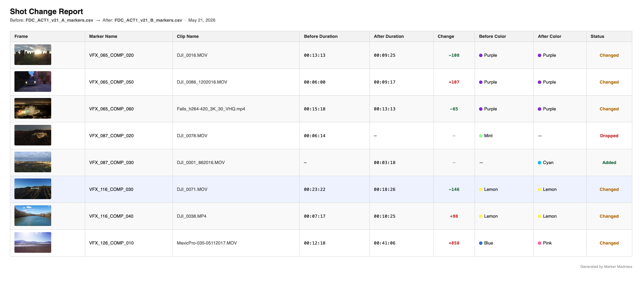Select marker name VFX_116_COMP_030
This screenshot has height=282, width=644.
click(x=111, y=189)
